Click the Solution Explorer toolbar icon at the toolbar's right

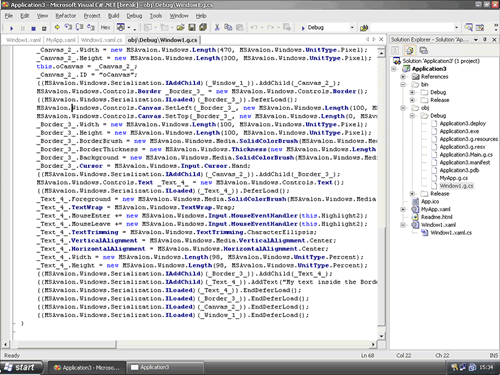tap(469, 27)
